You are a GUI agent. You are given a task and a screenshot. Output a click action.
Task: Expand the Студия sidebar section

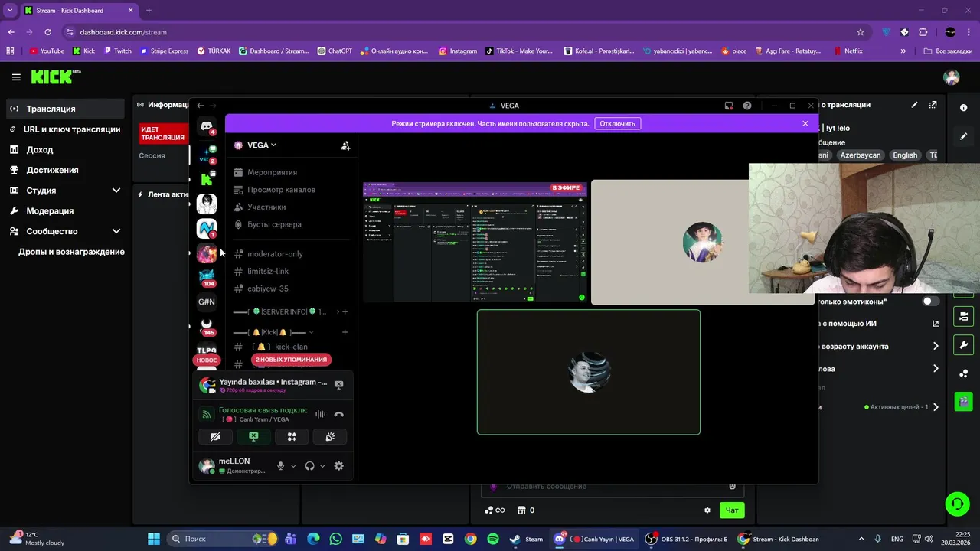(x=116, y=191)
